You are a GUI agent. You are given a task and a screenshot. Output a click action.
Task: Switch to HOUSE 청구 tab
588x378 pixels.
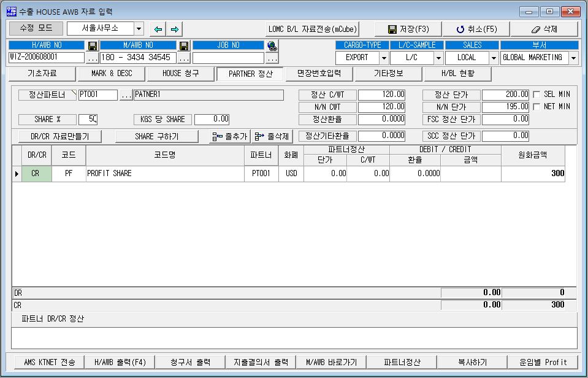pyautogui.click(x=181, y=74)
